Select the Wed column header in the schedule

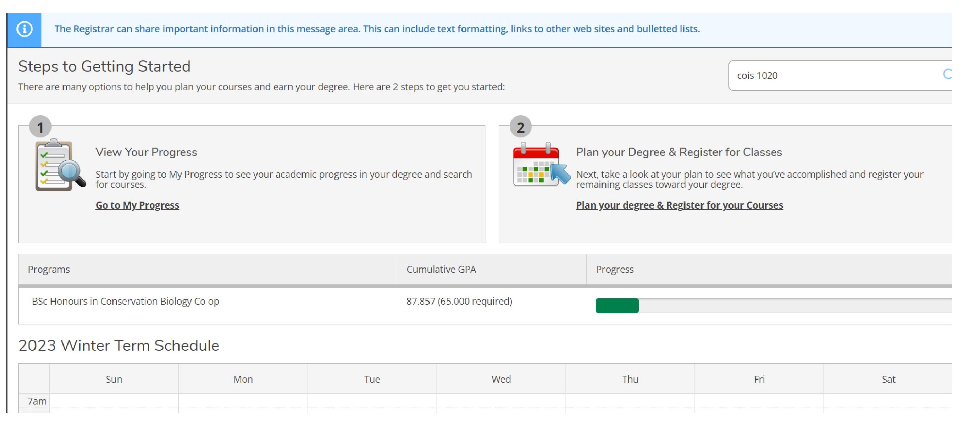tap(501, 379)
